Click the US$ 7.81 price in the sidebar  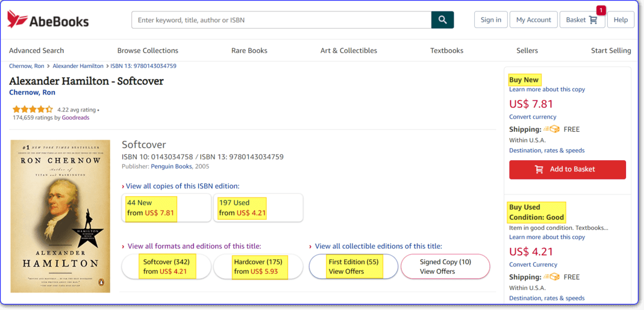click(531, 104)
